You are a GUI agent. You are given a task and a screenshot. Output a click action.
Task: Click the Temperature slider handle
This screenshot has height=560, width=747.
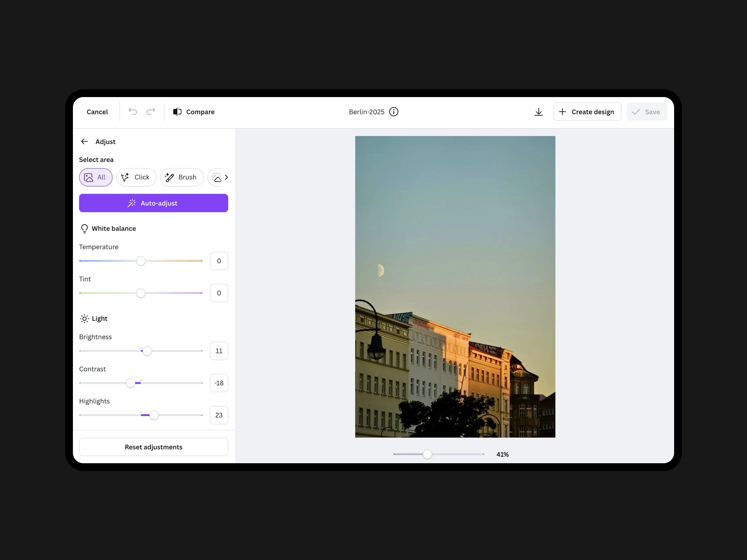pos(141,261)
